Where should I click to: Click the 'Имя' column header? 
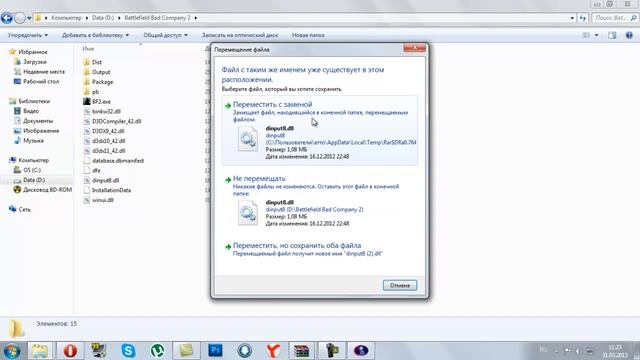click(88, 49)
